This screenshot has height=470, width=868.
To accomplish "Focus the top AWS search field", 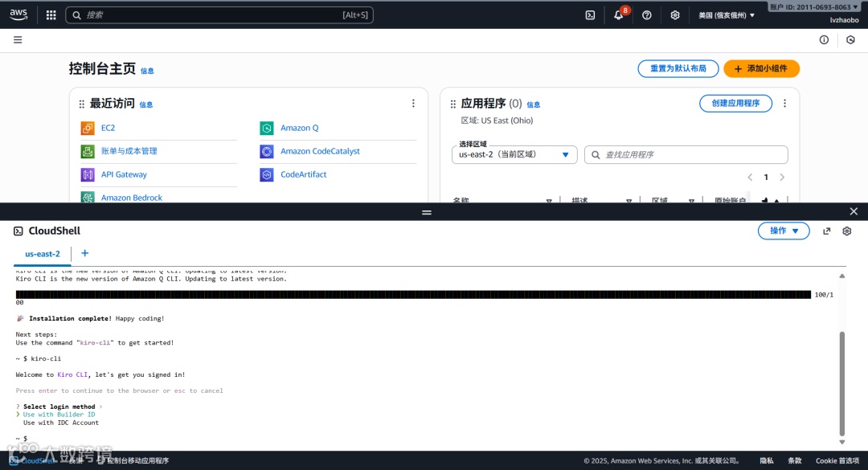I will (219, 15).
